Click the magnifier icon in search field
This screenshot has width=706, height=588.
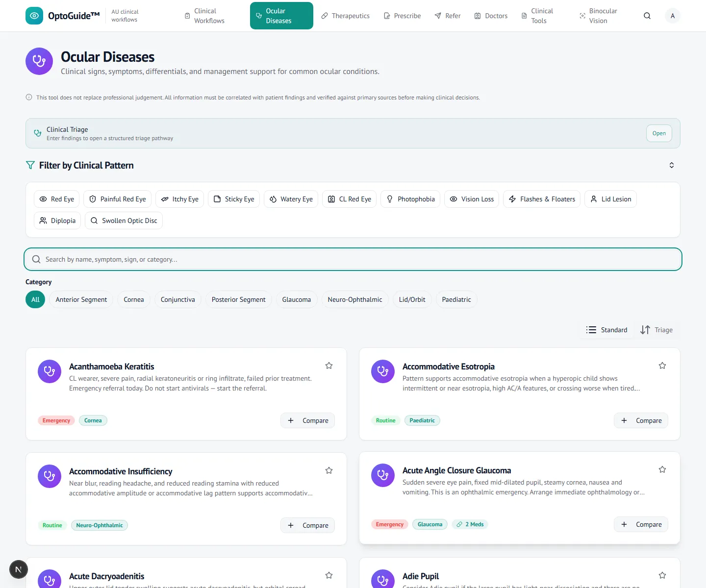click(x=36, y=259)
